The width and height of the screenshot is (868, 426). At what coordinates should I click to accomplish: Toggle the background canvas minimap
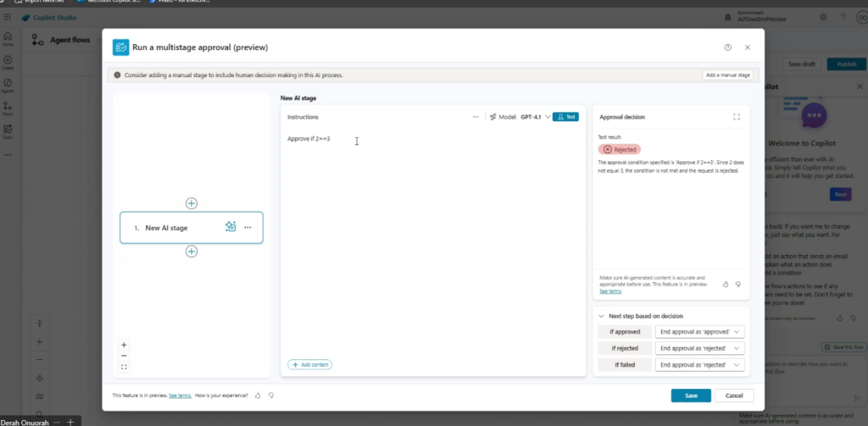coord(39,396)
